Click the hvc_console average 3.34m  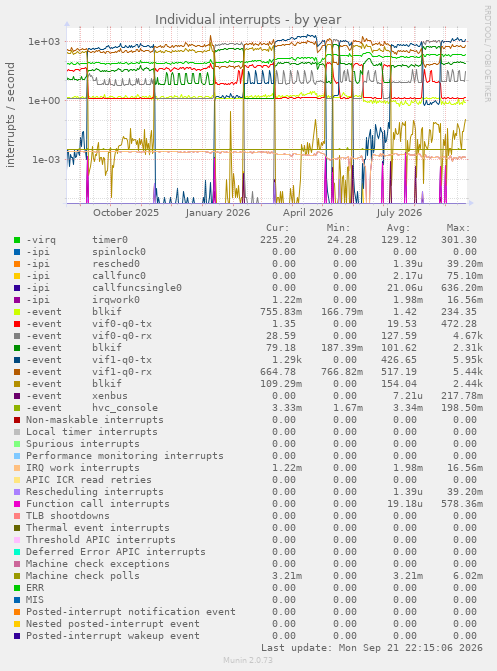pos(408,408)
